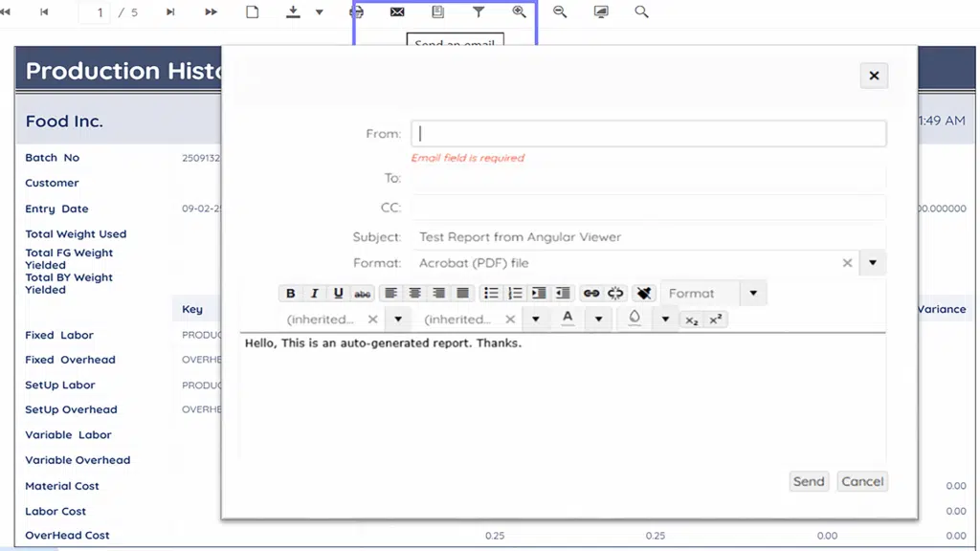This screenshot has height=551, width=980.
Task: Apply subscript formatting
Action: [691, 320]
